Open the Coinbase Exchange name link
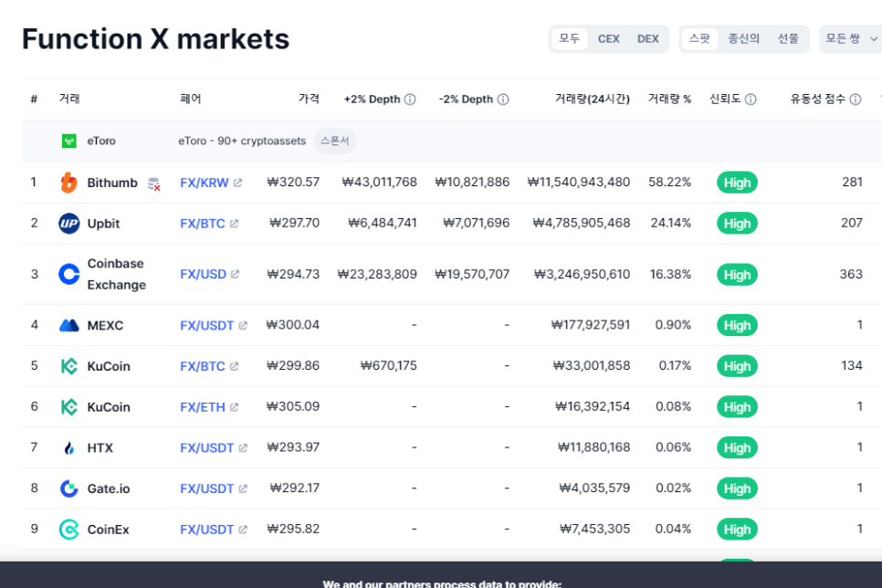 tap(117, 274)
